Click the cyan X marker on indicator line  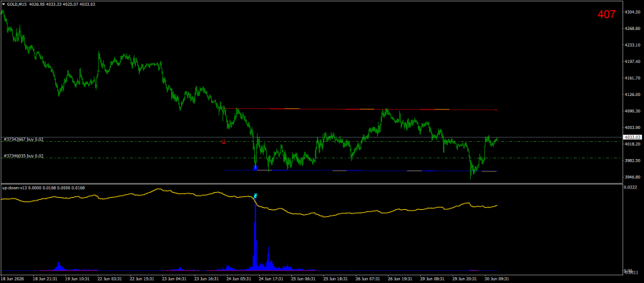tap(255, 196)
